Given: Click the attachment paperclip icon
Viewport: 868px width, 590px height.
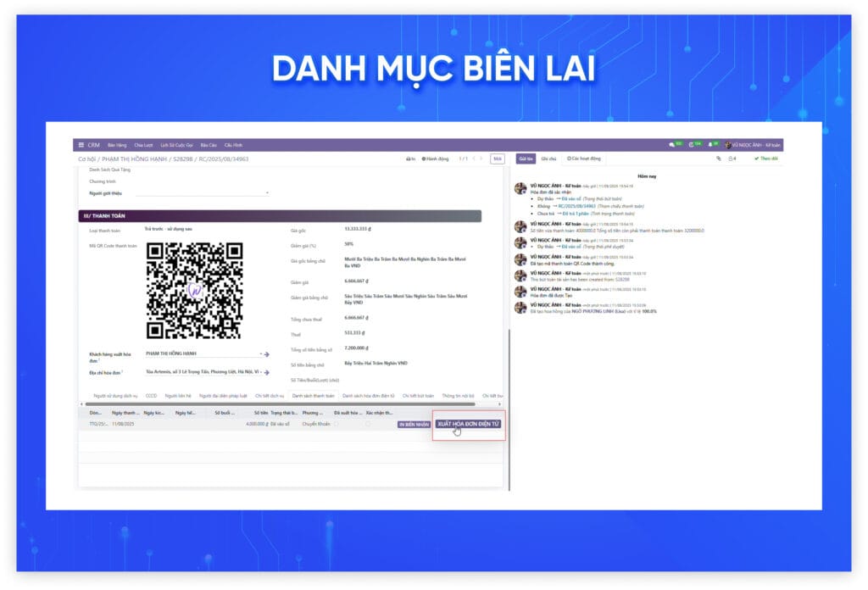Looking at the screenshot, I should tap(719, 159).
